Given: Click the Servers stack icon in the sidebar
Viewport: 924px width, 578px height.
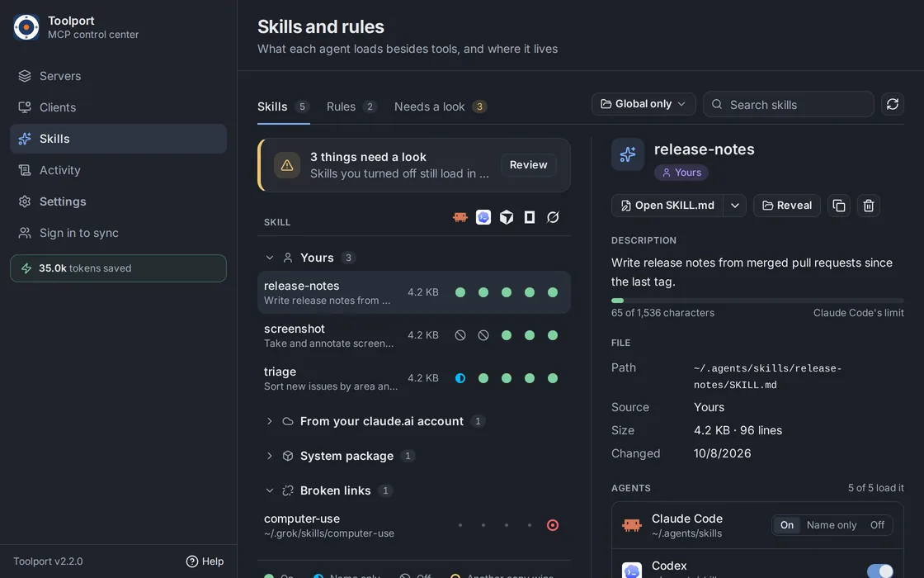Looking at the screenshot, I should tap(25, 76).
